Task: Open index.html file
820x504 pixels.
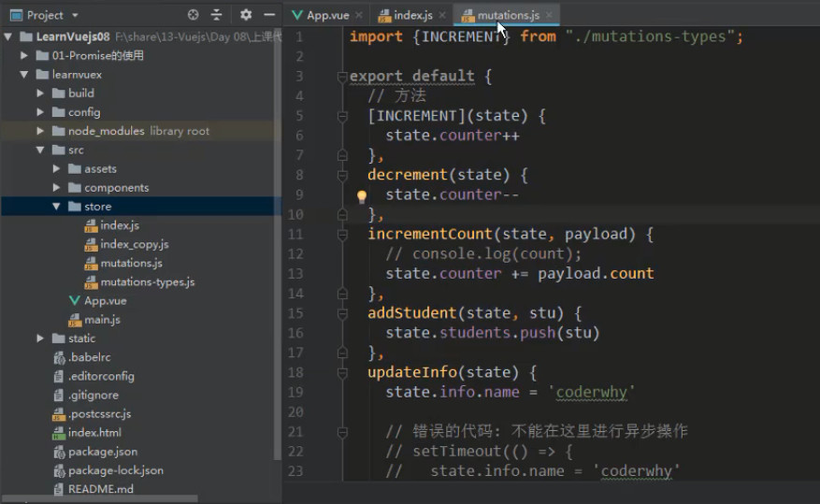Action: (94, 432)
